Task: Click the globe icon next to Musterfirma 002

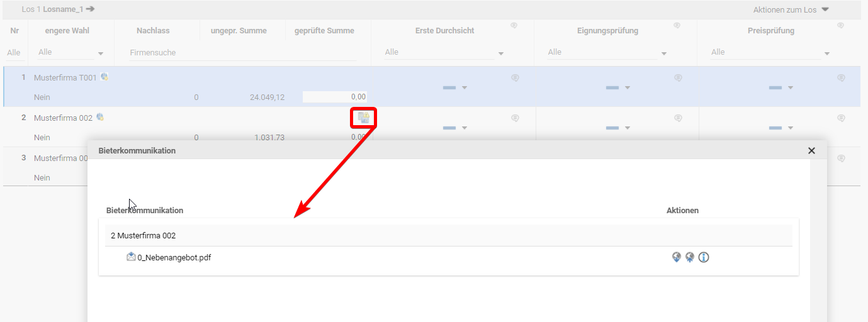Action: (x=100, y=118)
